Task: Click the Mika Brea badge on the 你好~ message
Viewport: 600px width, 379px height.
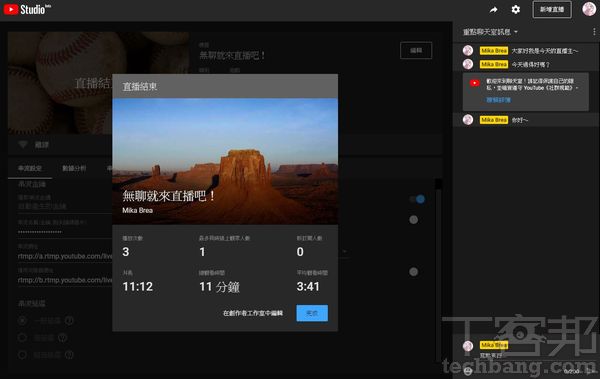Action: click(x=494, y=120)
